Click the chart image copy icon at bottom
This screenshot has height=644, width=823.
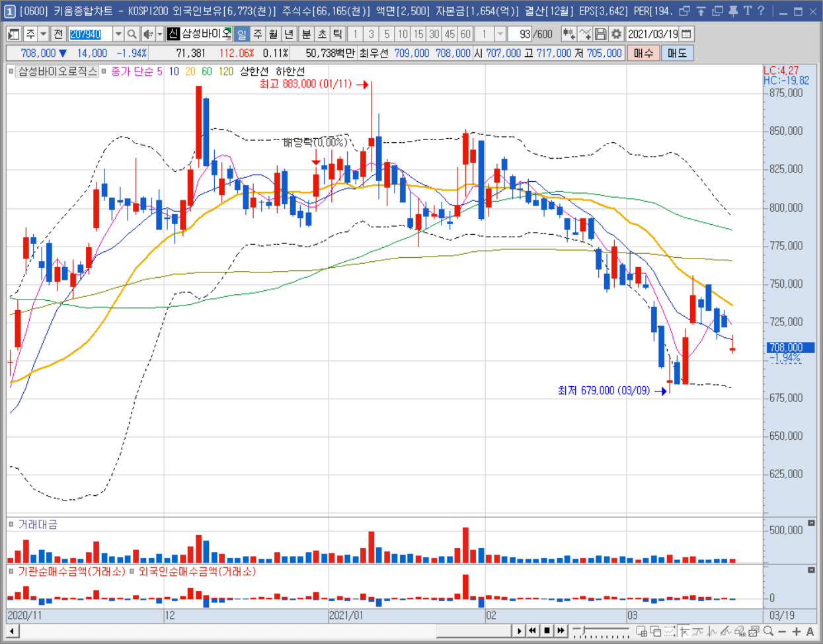tap(754, 631)
